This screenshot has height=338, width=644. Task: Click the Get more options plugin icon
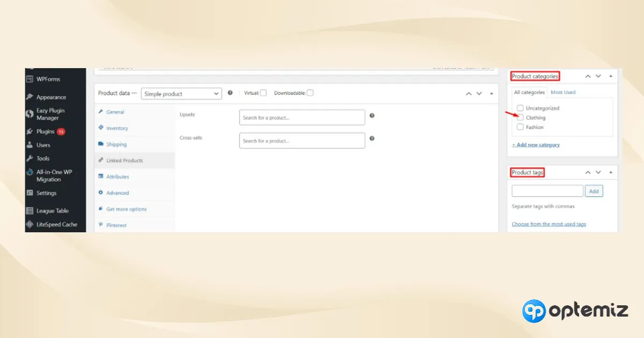(x=101, y=209)
